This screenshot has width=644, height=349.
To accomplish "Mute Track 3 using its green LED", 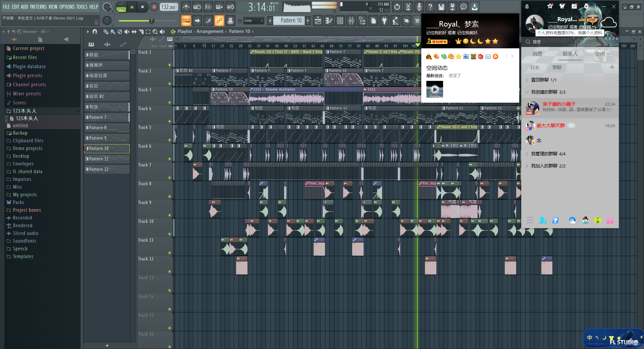I will click(x=169, y=103).
